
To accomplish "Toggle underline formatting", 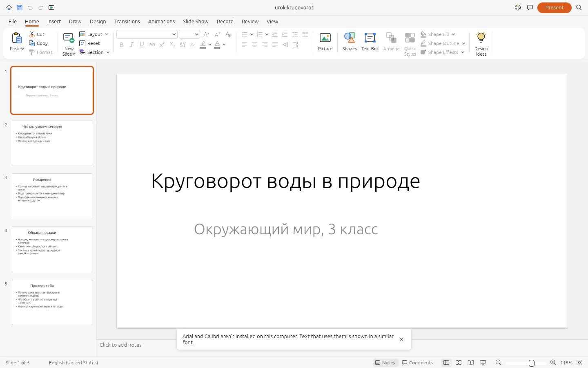I will pyautogui.click(x=142, y=45).
